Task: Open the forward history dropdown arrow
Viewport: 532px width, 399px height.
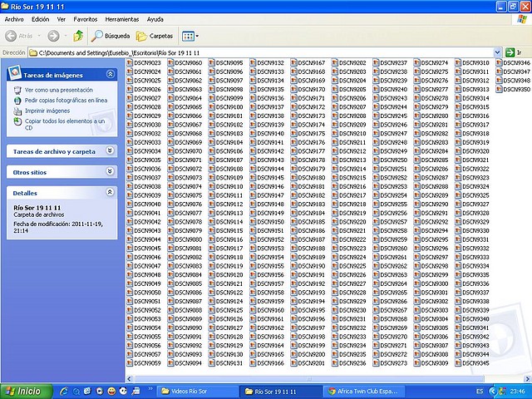Action: (65, 36)
